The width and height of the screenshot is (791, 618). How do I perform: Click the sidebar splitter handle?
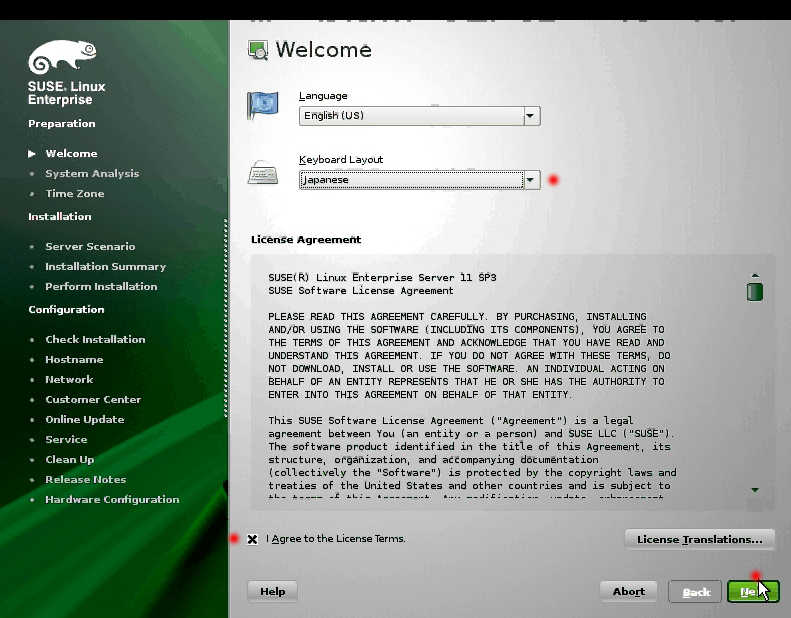pyautogui.click(x=225, y=318)
